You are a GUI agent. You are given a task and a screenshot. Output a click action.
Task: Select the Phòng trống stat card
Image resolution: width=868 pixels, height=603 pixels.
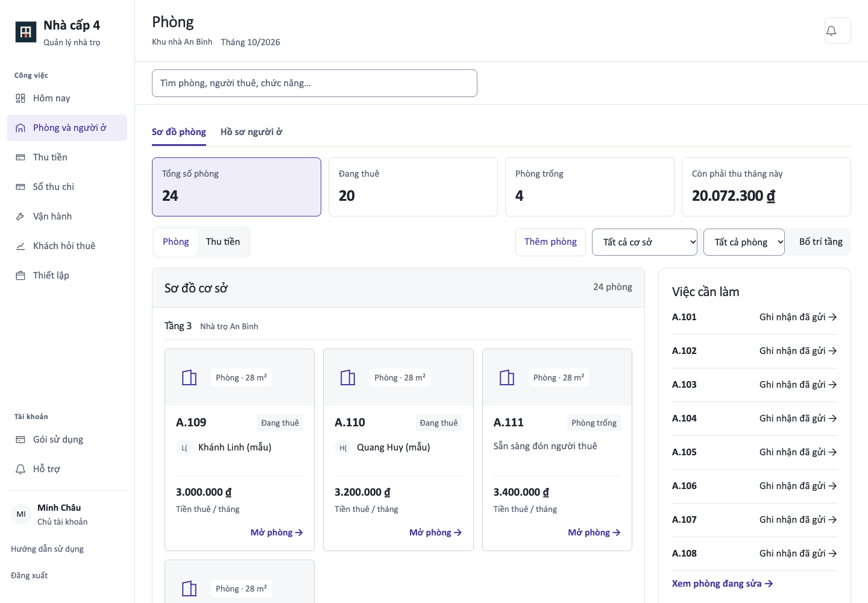point(590,187)
